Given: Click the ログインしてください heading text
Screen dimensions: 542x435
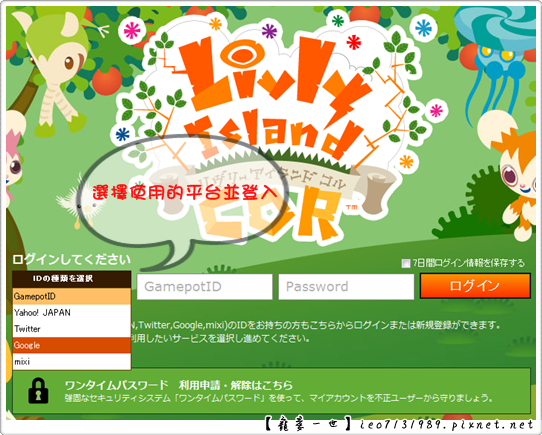Looking at the screenshot, I should click(x=72, y=259).
